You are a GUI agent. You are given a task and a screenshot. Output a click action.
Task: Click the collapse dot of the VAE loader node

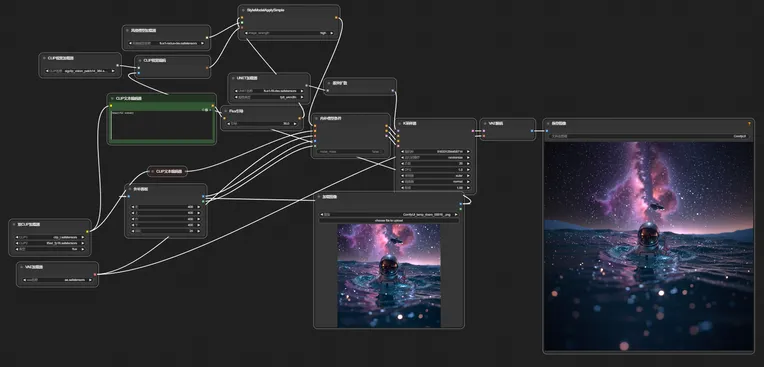(x=22, y=268)
